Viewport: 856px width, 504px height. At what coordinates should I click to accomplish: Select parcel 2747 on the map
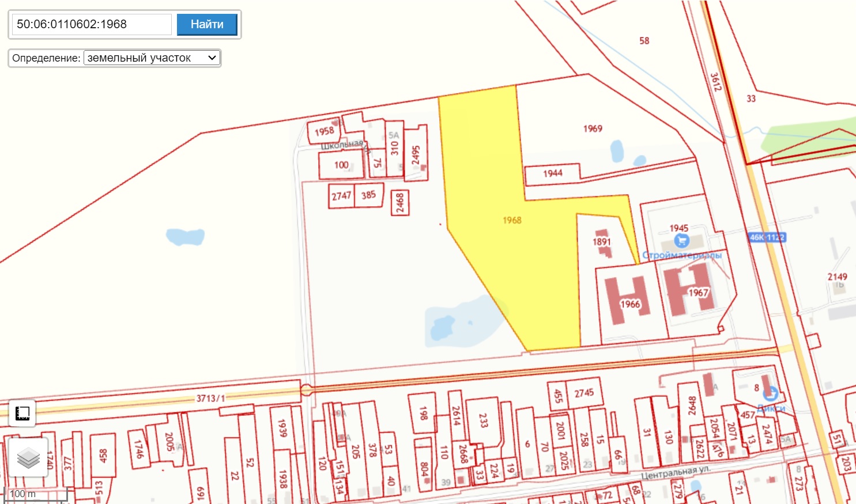[x=341, y=196]
